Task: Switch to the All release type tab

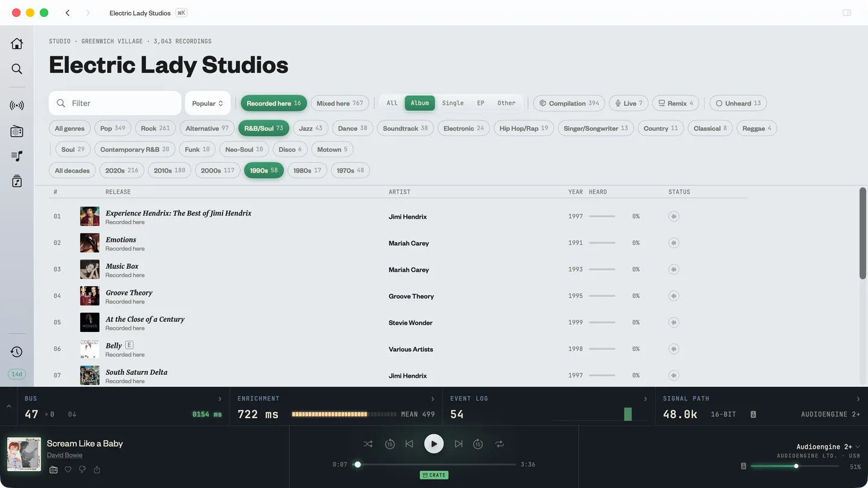Action: coord(392,103)
